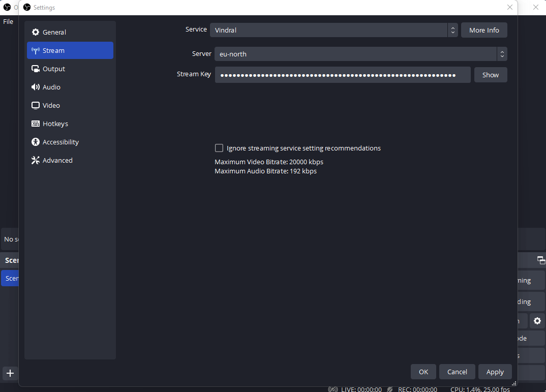Click the Service dropdown arrow stepper
Screen dimensions: 546x392
click(452, 30)
